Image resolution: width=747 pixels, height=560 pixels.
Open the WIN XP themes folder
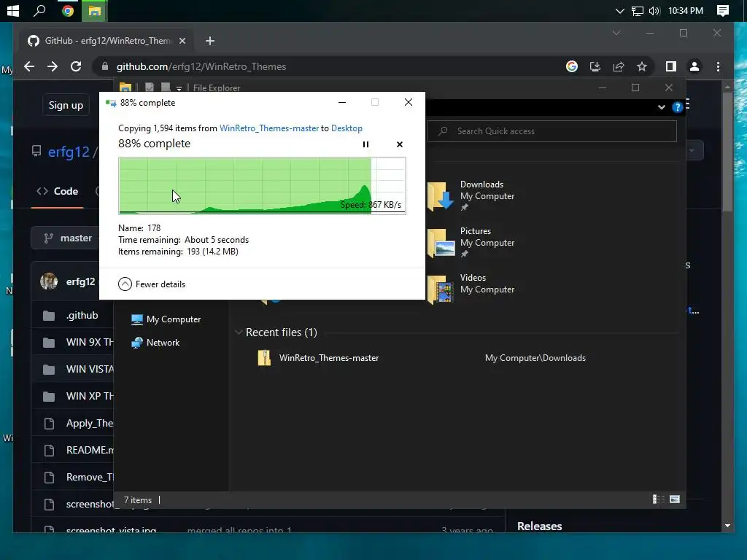(90, 396)
